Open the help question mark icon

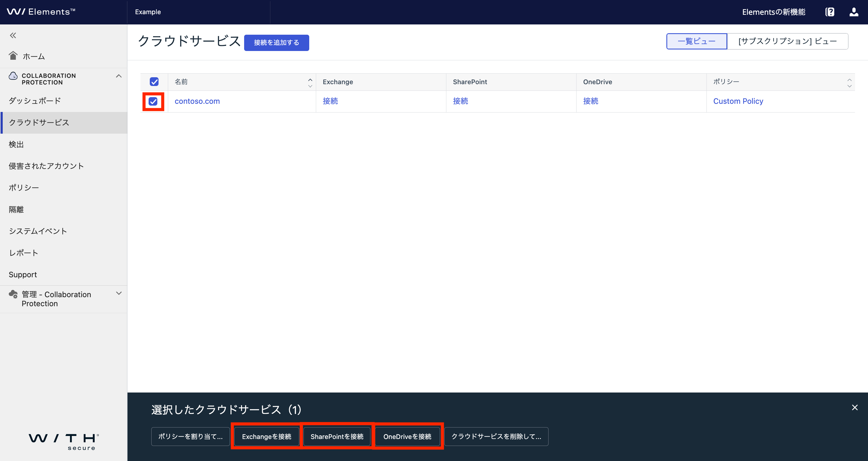(830, 12)
